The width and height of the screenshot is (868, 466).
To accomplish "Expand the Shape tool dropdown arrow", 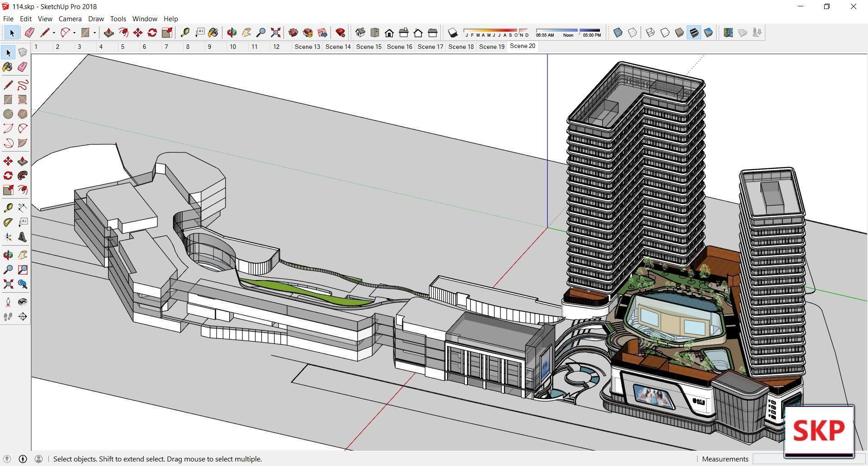I will [x=94, y=33].
